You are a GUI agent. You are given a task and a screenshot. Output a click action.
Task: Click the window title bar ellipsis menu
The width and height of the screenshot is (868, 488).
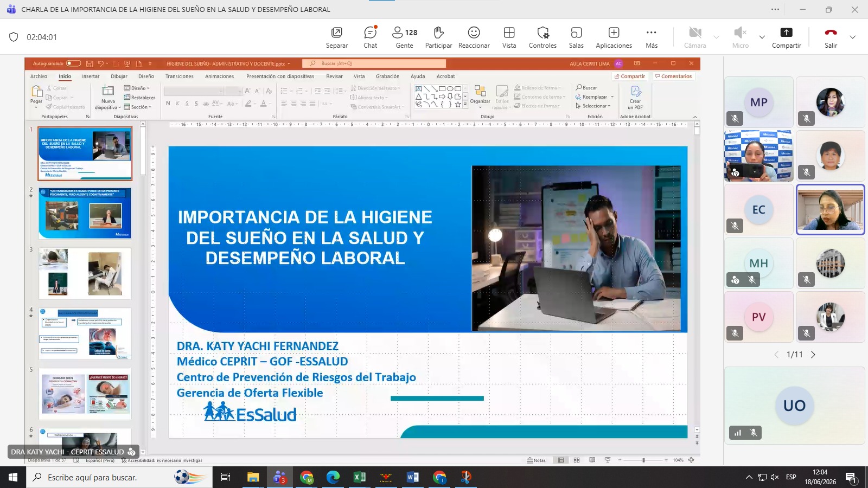pyautogui.click(x=775, y=9)
